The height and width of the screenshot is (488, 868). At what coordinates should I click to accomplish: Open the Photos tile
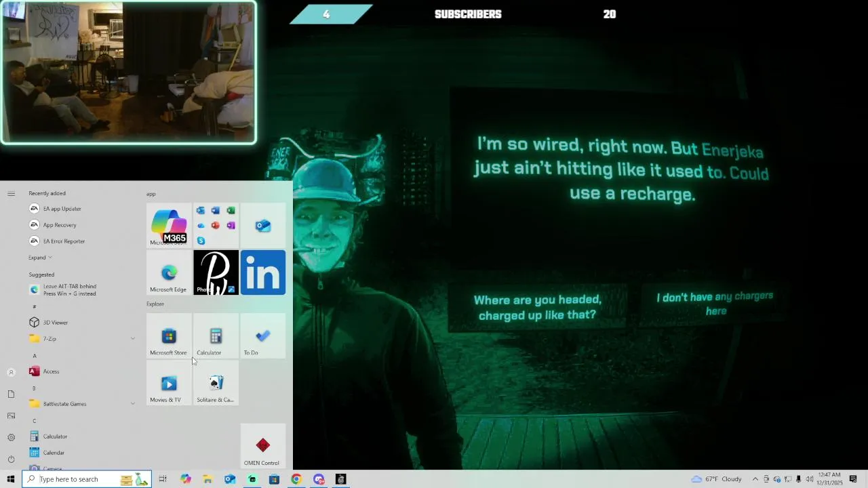[216, 272]
